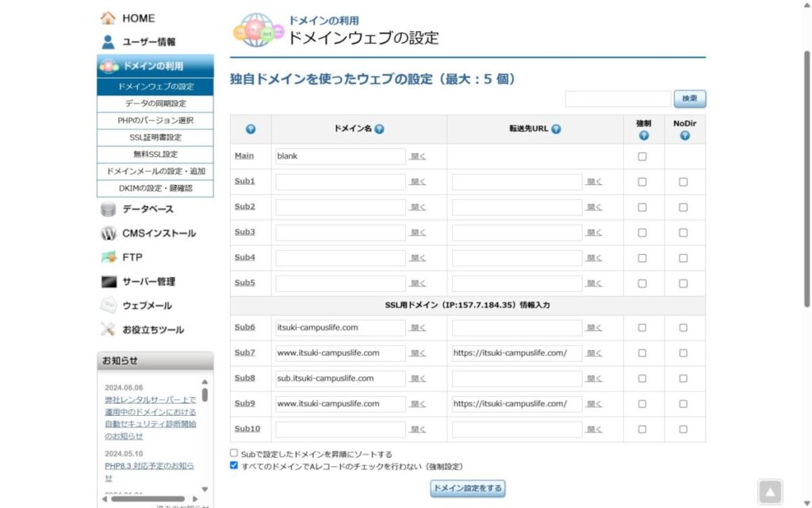This screenshot has height=508, width=812.
Task: Click help icon beside 転送先URL header
Action: pyautogui.click(x=556, y=129)
